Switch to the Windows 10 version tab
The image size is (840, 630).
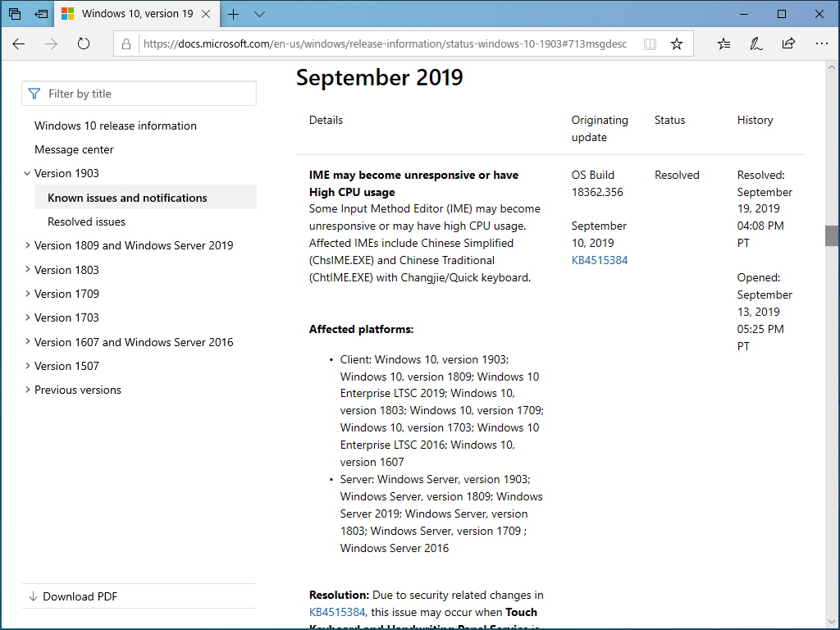[135, 14]
